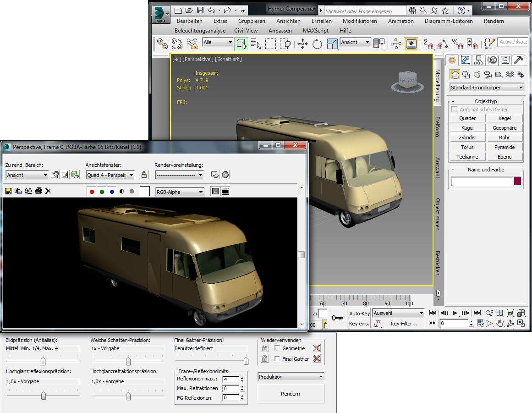Select the Space Warps category icon
The width and height of the screenshot is (532, 413).
[510, 75]
